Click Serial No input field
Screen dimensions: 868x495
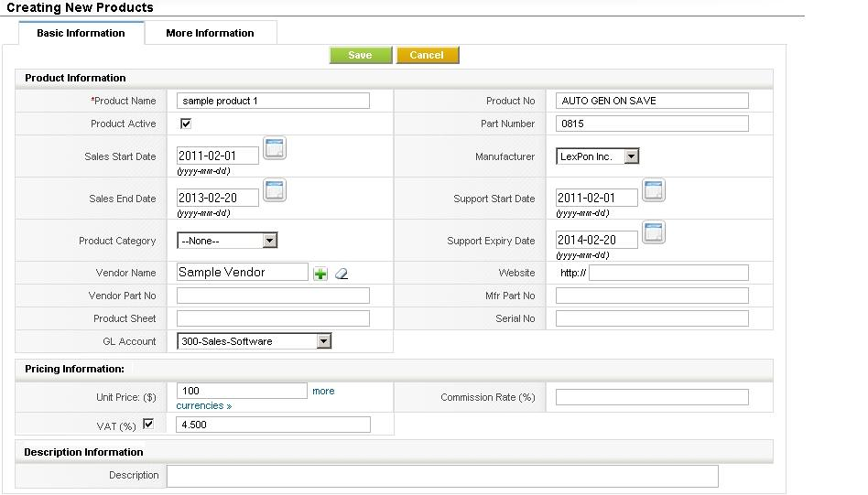[652, 318]
